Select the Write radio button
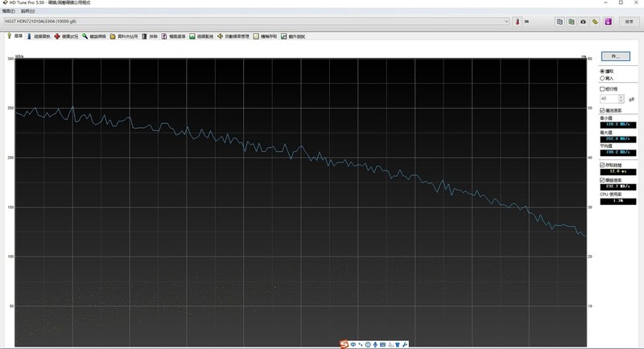This screenshot has width=644, height=349. tap(607, 78)
